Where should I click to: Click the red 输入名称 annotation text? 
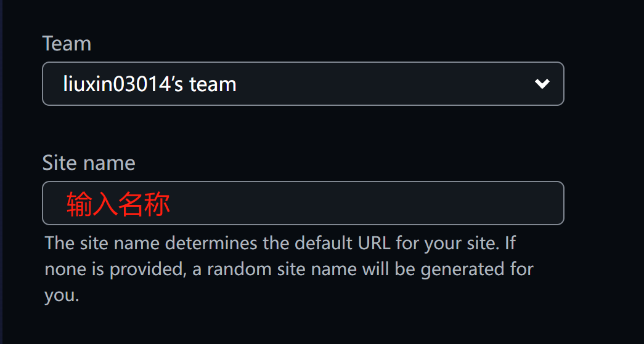coord(118,204)
